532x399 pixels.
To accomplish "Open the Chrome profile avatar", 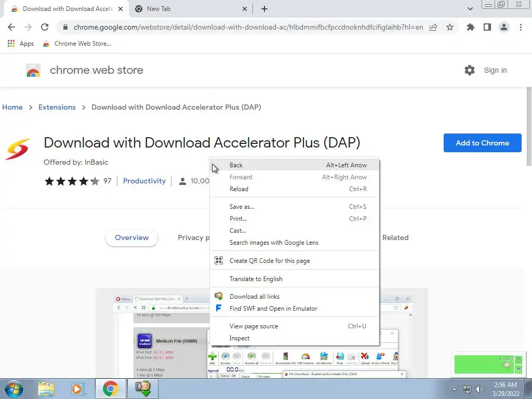I will point(504,27).
